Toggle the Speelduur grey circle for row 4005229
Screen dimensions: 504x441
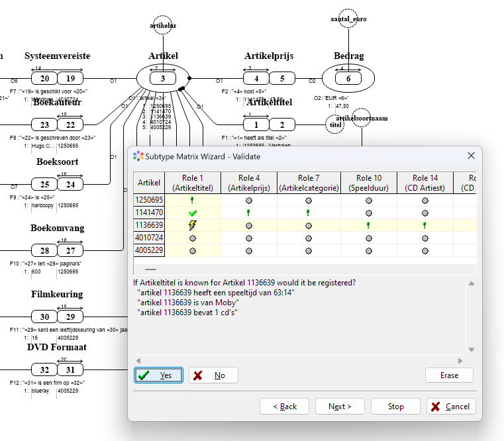point(369,251)
